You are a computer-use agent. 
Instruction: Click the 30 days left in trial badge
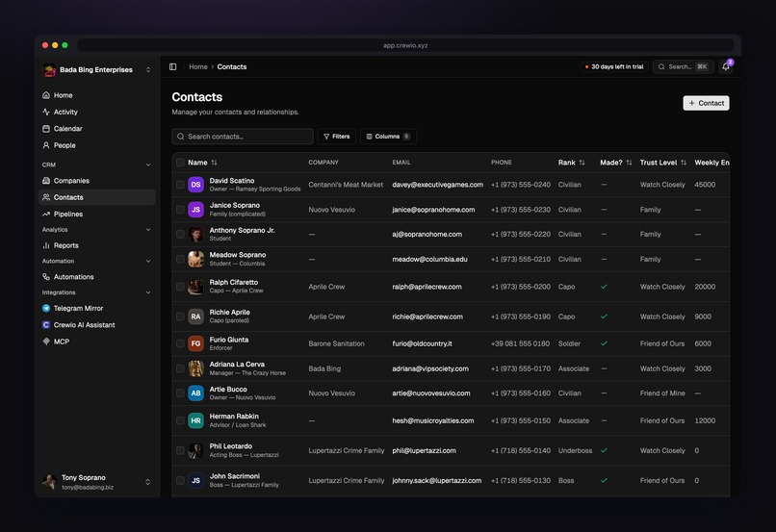coord(614,66)
